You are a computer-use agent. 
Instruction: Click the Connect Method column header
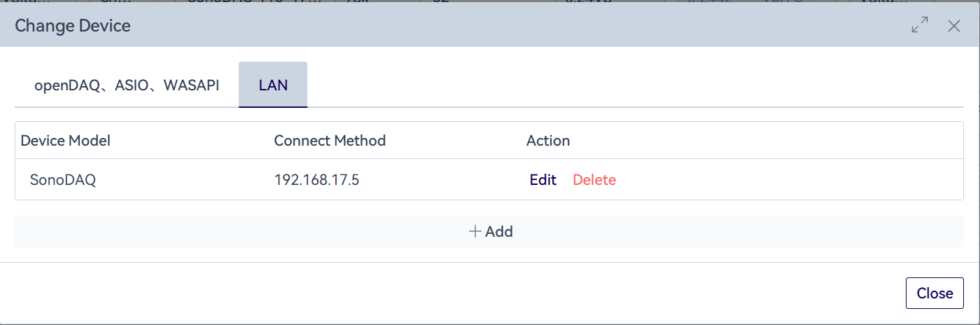tap(330, 141)
